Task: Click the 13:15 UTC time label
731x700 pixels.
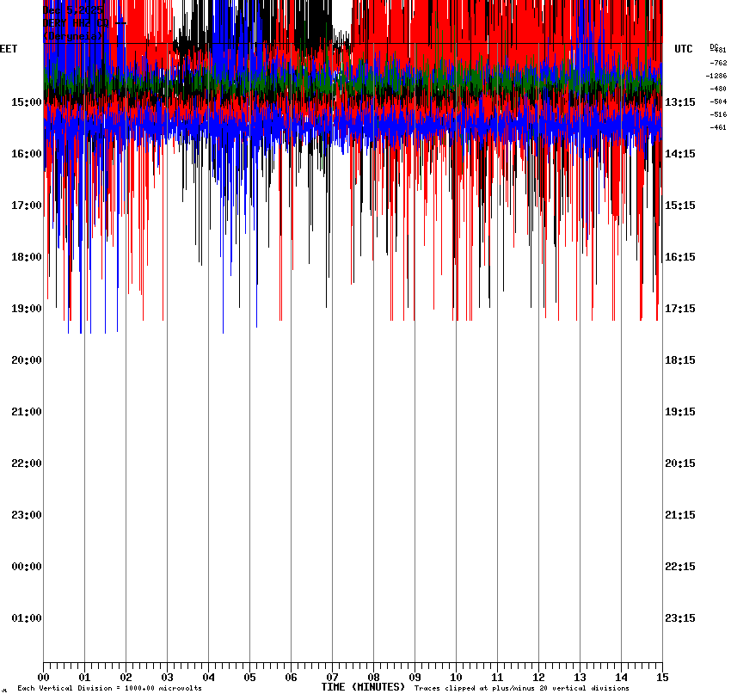Action: click(680, 102)
